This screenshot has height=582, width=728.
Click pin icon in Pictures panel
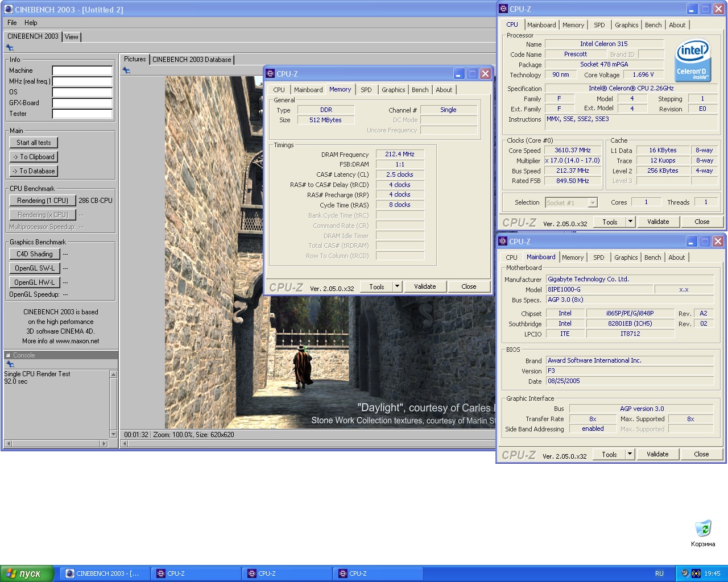pyautogui.click(x=126, y=70)
